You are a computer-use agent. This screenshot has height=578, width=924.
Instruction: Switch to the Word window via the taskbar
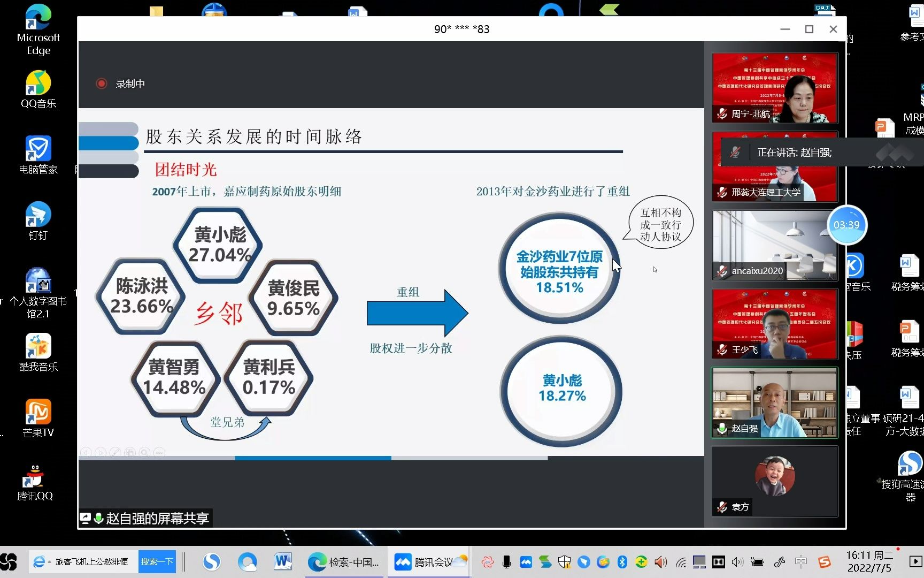(x=282, y=562)
